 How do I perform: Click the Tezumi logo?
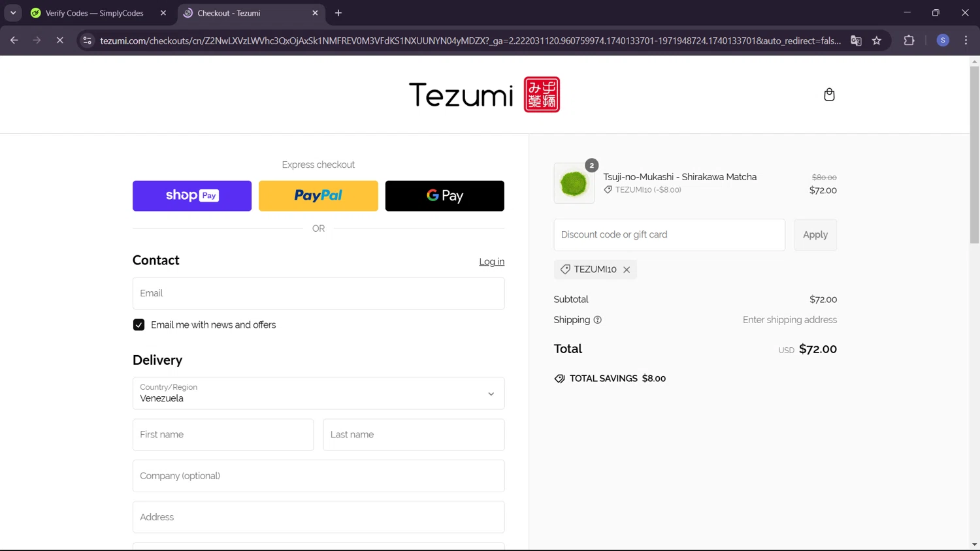pyautogui.click(x=484, y=95)
